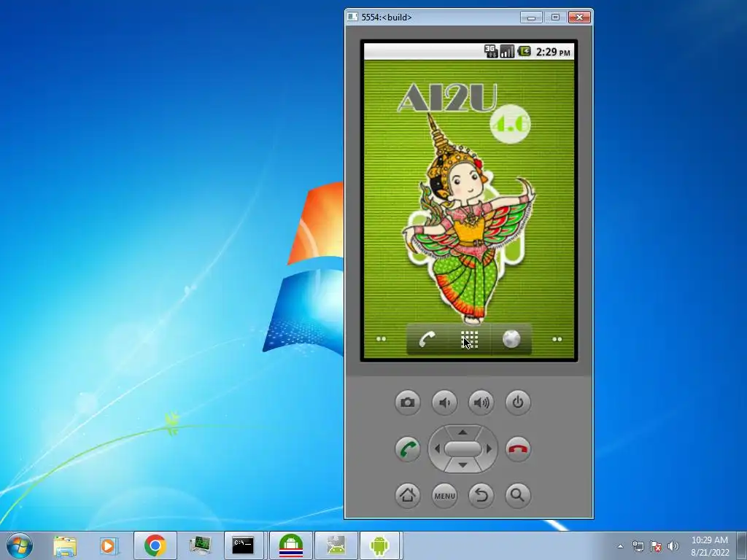This screenshot has width=747, height=560.
Task: Click the network tray icon
Action: click(x=638, y=546)
